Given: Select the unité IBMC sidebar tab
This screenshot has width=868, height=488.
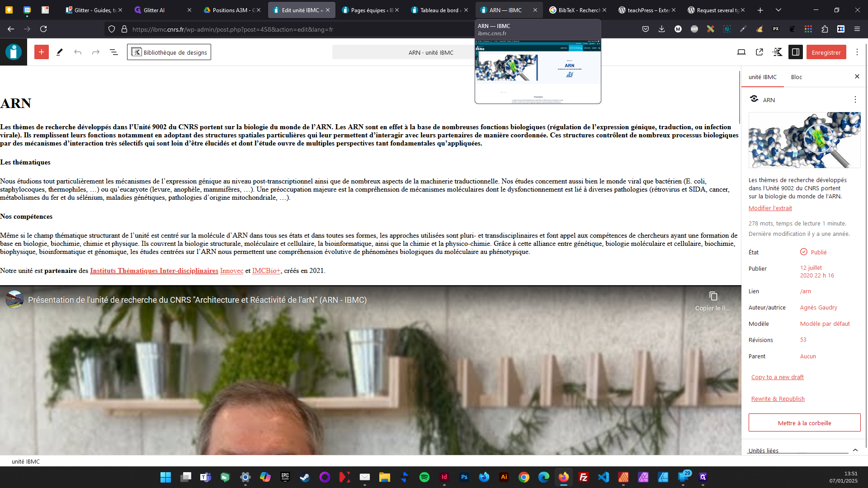Looking at the screenshot, I should click(x=763, y=77).
